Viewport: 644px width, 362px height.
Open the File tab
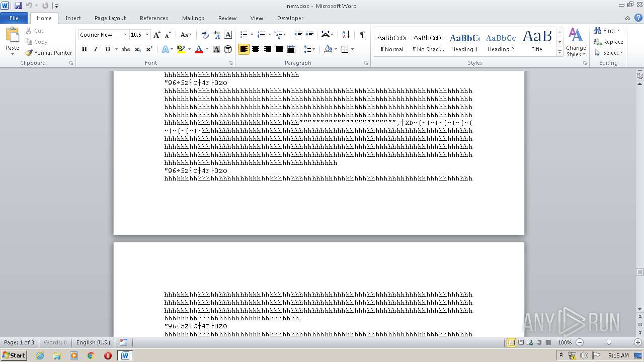tap(14, 18)
